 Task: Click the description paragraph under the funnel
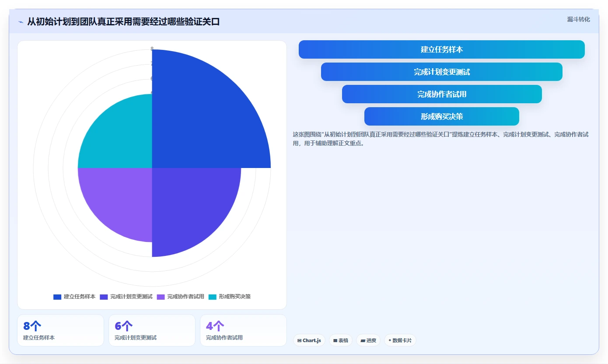[x=440, y=139]
